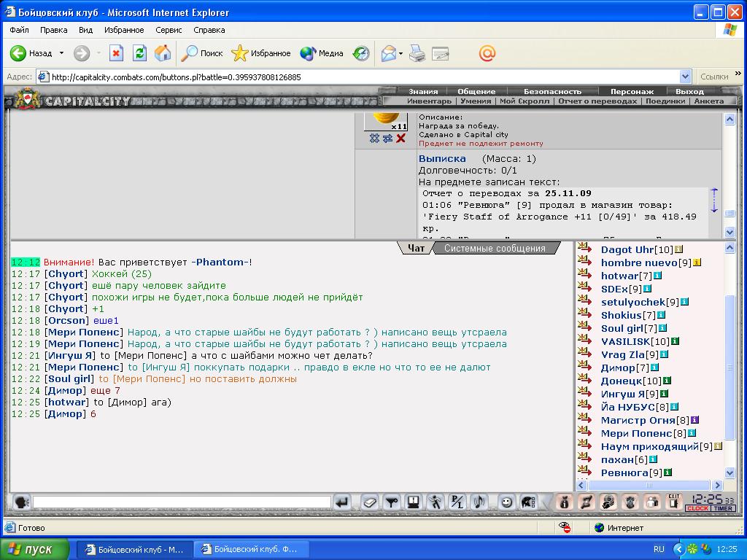Click the History clock icon
747x560 pixels.
tap(360, 53)
